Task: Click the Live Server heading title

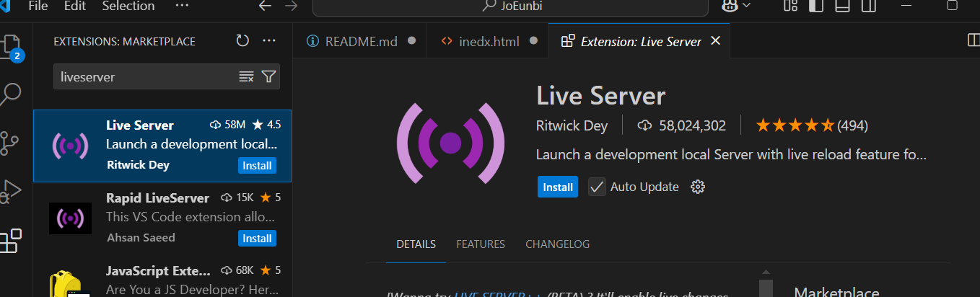Action: (600, 96)
